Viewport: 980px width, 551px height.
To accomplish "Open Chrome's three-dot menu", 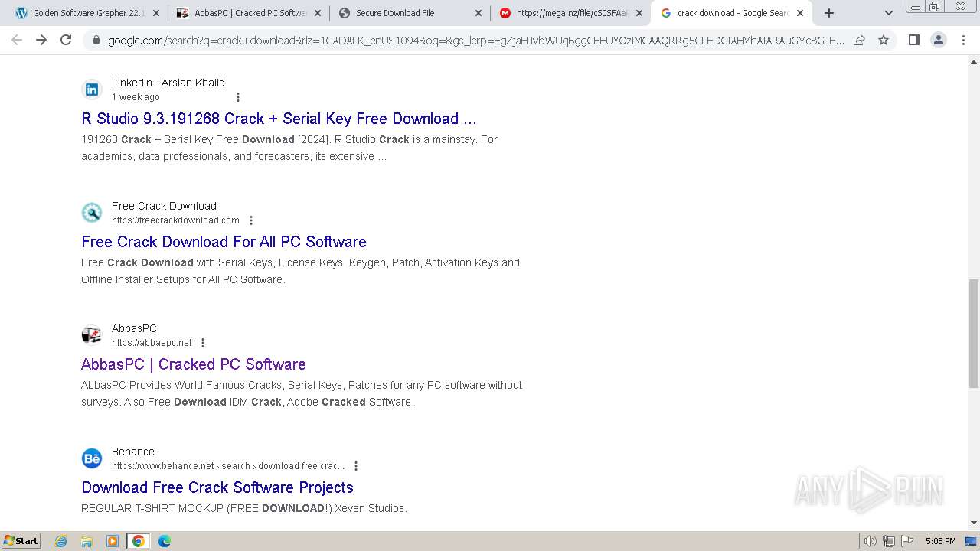I will [962, 40].
